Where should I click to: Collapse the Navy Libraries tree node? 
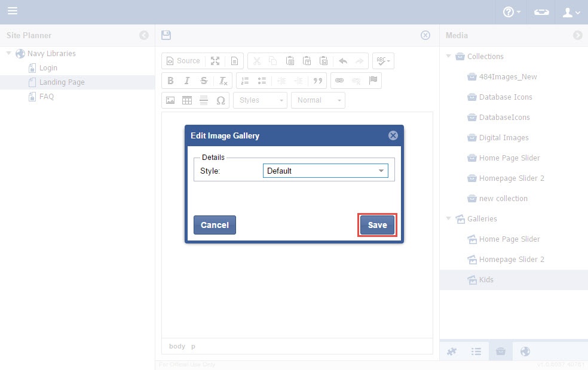coord(9,54)
